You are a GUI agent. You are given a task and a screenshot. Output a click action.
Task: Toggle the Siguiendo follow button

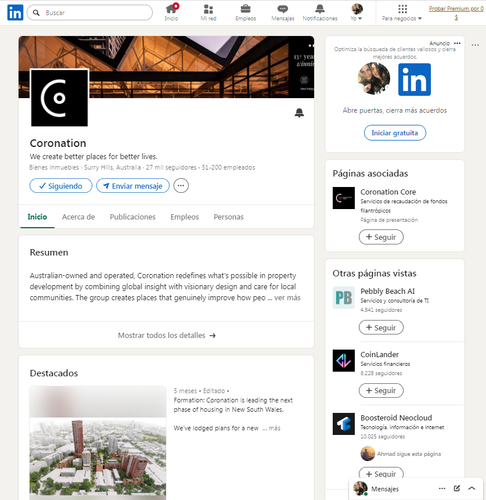[x=61, y=186]
